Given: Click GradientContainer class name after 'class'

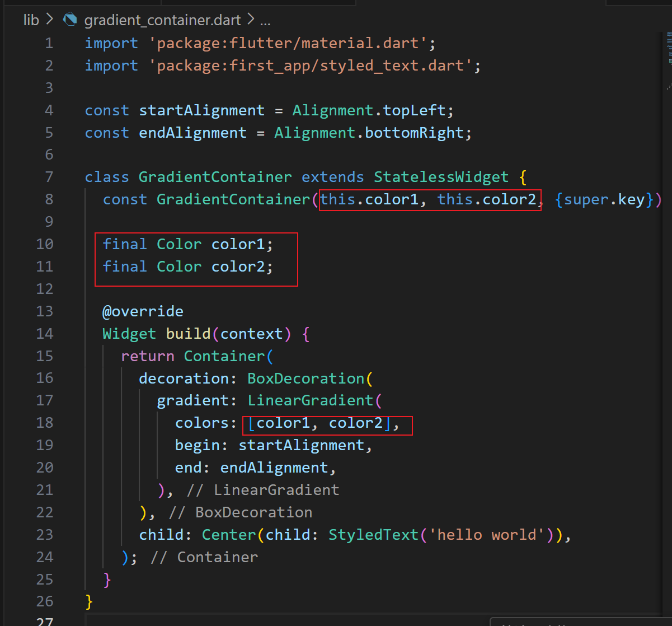Looking at the screenshot, I should point(215,177).
